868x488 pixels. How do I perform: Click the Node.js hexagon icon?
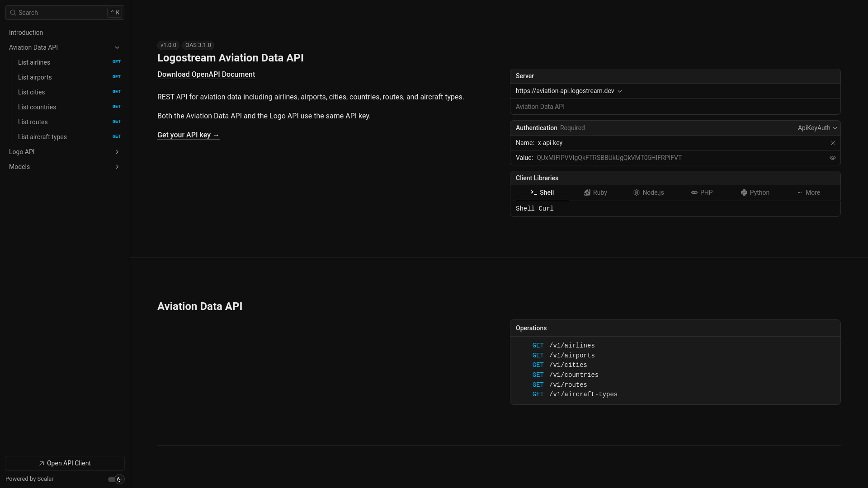[x=637, y=192]
